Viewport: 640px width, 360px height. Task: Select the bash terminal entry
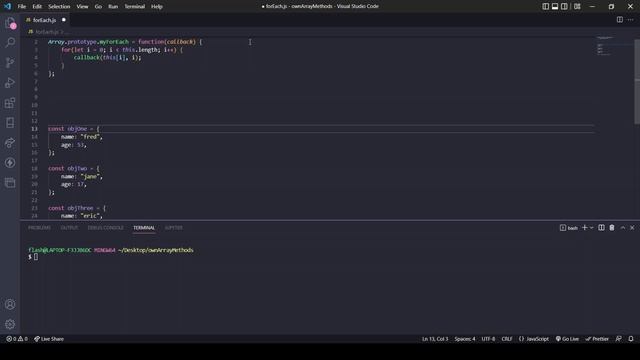[569, 228]
